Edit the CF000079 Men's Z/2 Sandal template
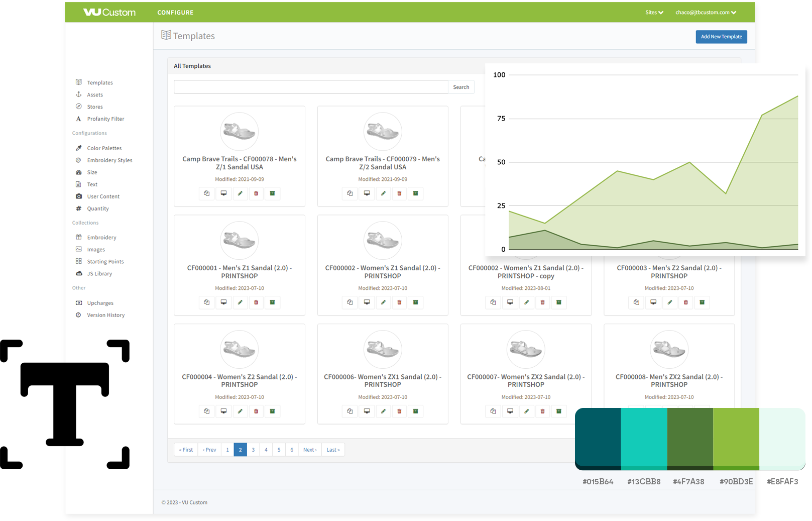The image size is (812, 521). (383, 193)
